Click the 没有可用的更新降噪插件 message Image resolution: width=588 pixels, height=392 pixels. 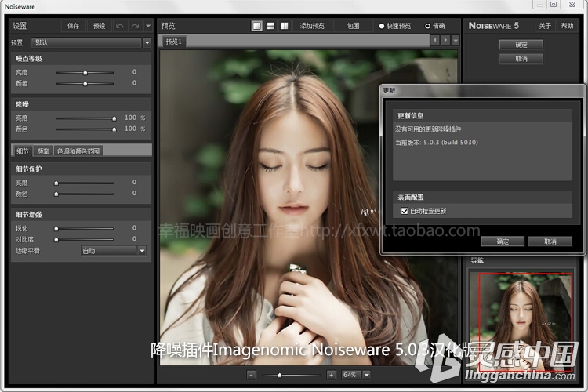pos(428,129)
